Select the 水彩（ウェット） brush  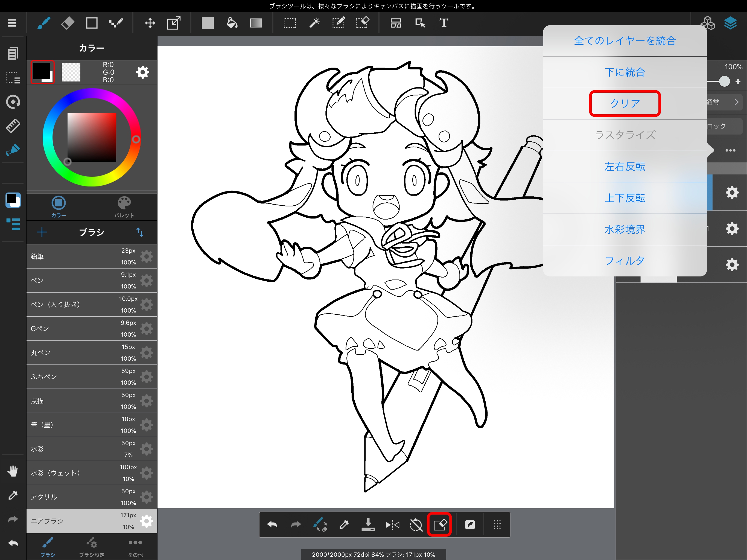[x=92, y=473]
